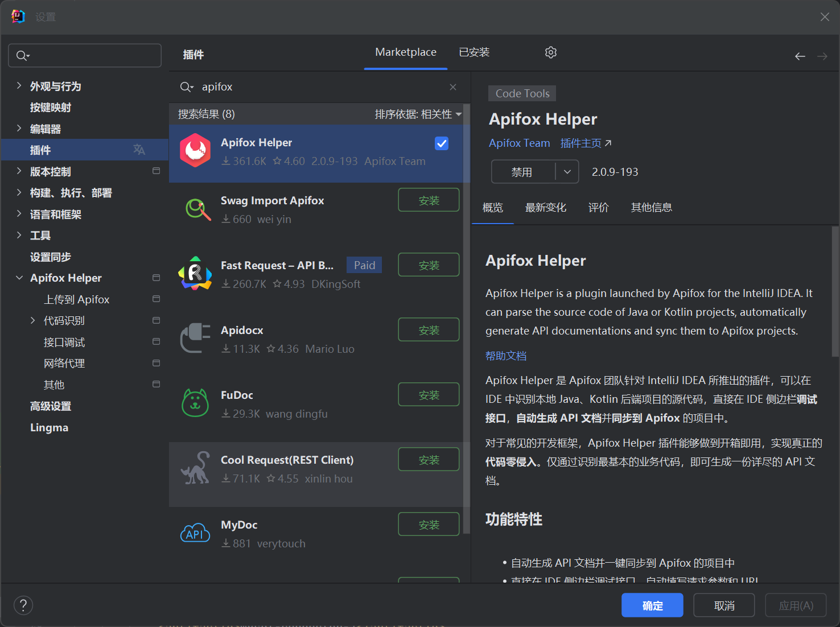The width and height of the screenshot is (840, 627).
Task: Expand the 语言和框架 settings group
Action: pos(19,214)
